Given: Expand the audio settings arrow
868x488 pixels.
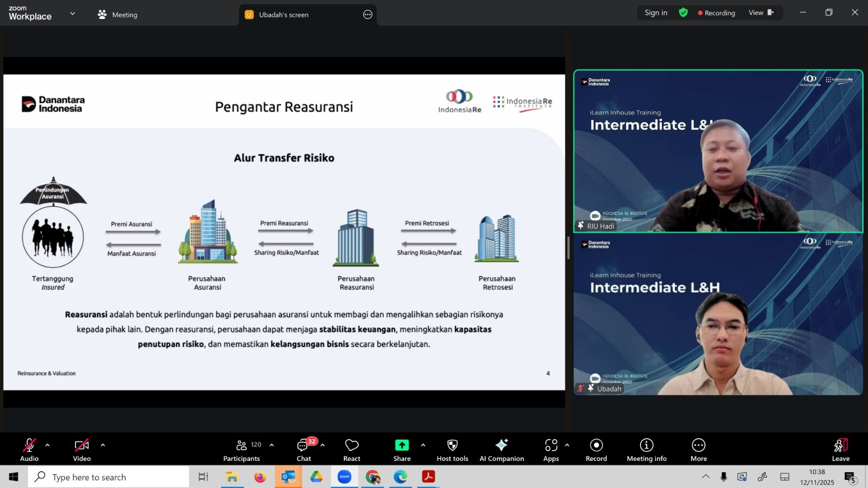Looking at the screenshot, I should [x=48, y=445].
